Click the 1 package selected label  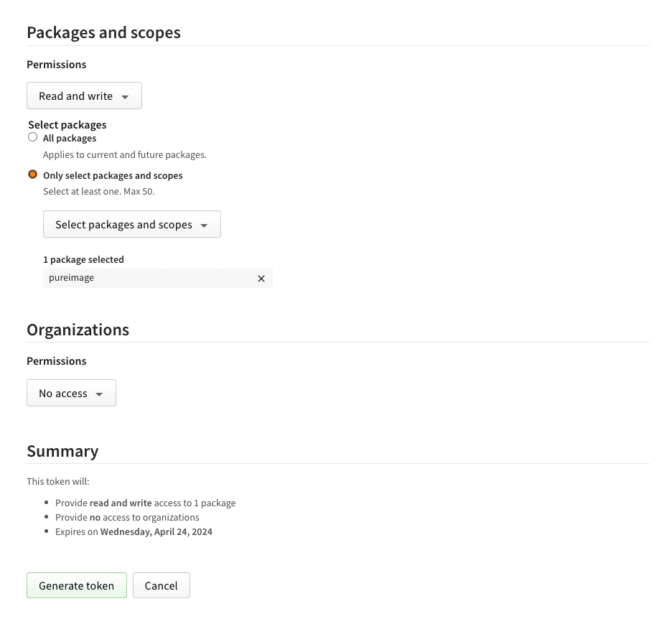point(83,259)
